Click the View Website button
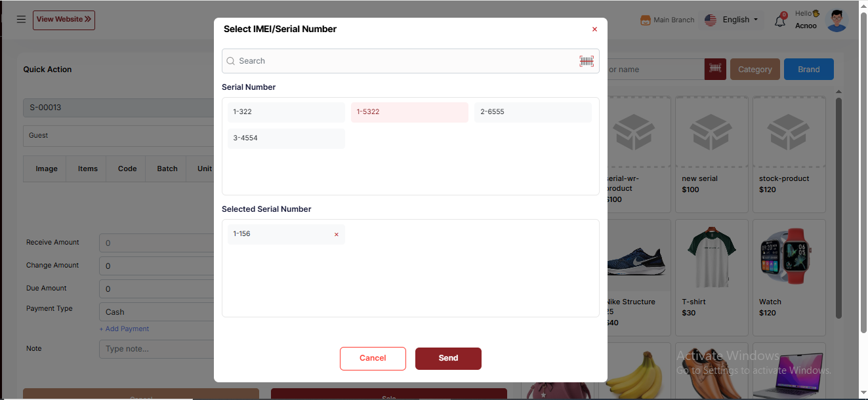Viewport: 868px width, 400px height. point(64,20)
